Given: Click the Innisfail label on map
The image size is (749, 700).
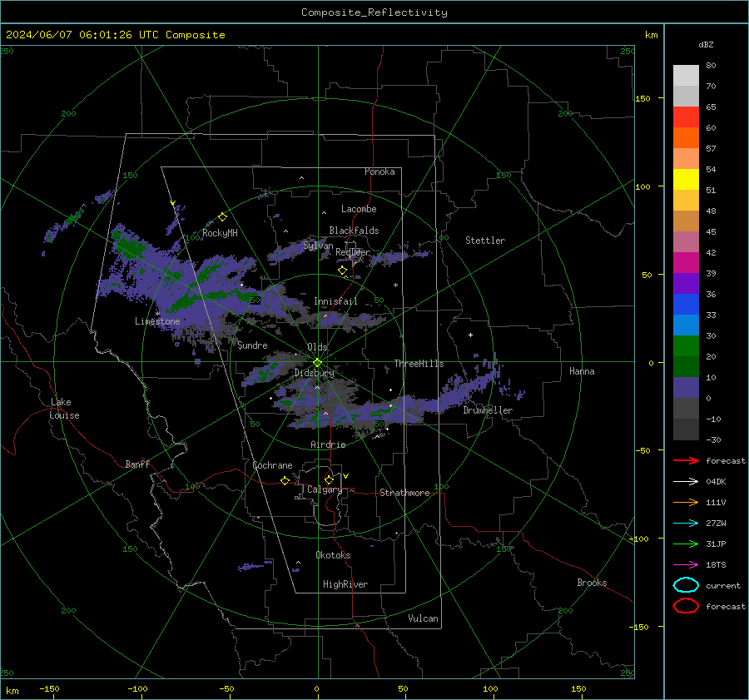Looking at the screenshot, I should [335, 301].
